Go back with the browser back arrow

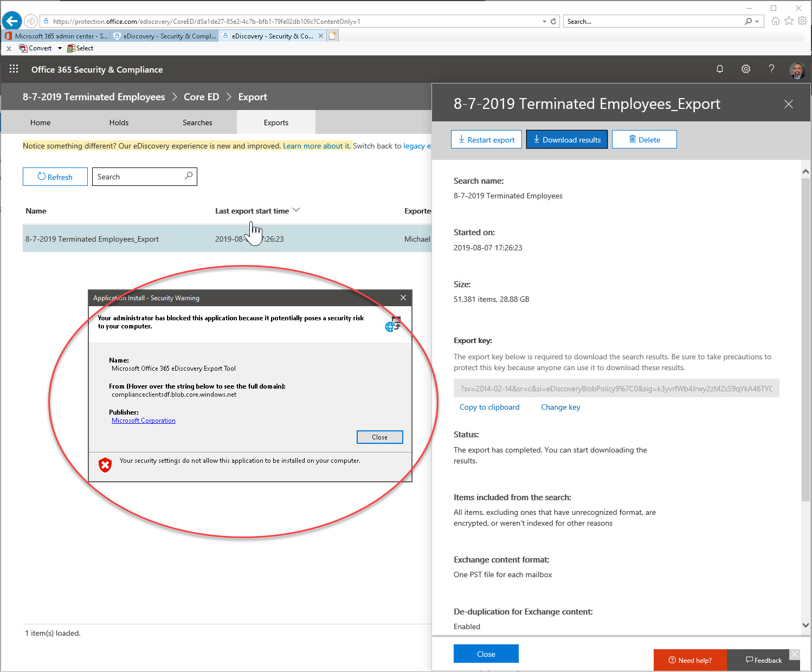coord(12,21)
